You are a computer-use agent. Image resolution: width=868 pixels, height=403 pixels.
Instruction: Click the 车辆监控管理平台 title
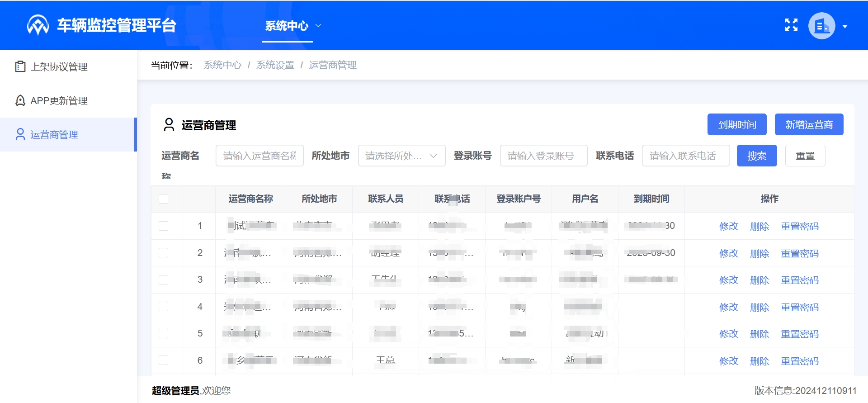(x=117, y=25)
